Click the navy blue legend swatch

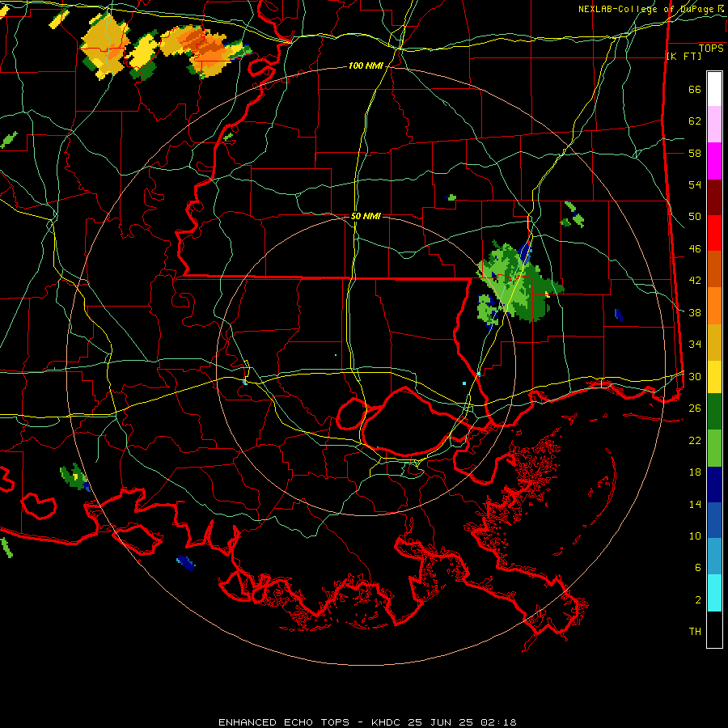(x=714, y=485)
